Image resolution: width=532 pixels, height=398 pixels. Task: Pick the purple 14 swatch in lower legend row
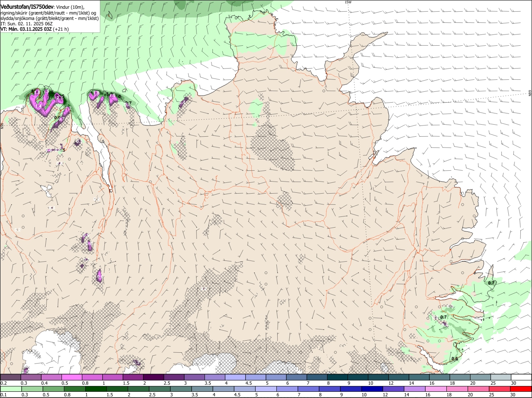(415, 389)
